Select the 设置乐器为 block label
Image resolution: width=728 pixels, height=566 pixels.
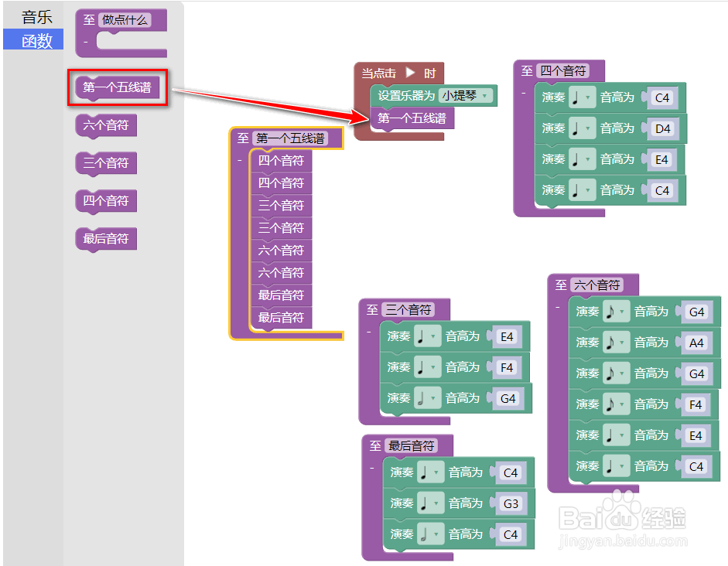[406, 96]
